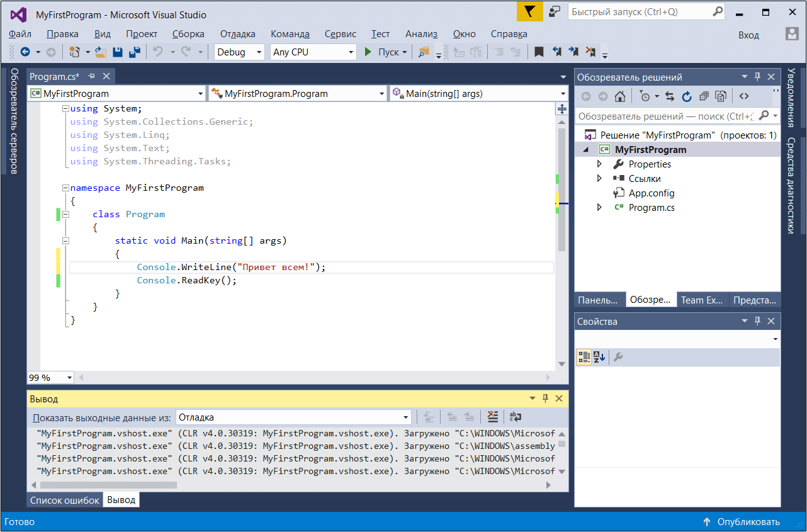This screenshot has height=532, width=807.
Task: Collapse the MyFirstProgram project node
Action: 586,150
